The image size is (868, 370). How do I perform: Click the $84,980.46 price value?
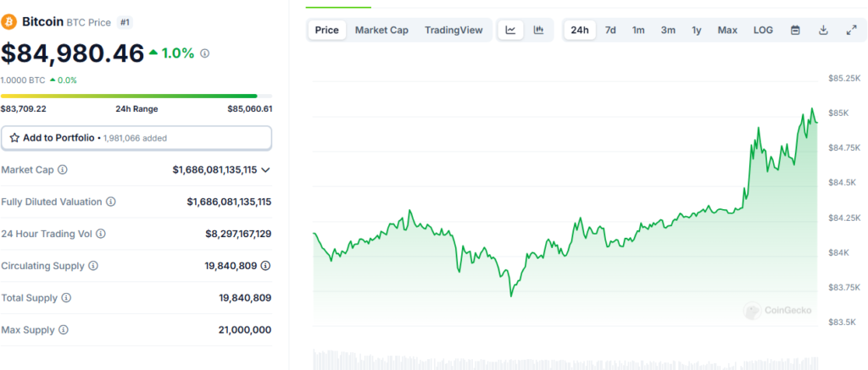[x=73, y=53]
